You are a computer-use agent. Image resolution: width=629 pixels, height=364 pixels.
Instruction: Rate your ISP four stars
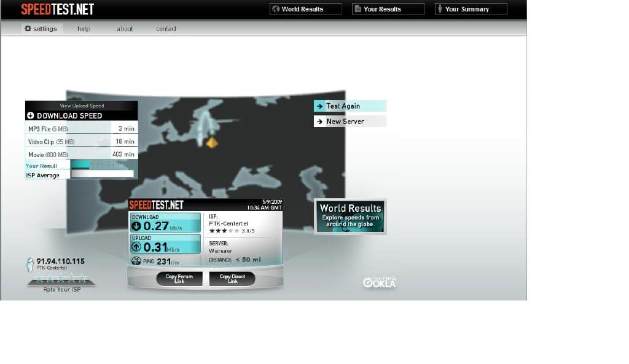(72, 277)
